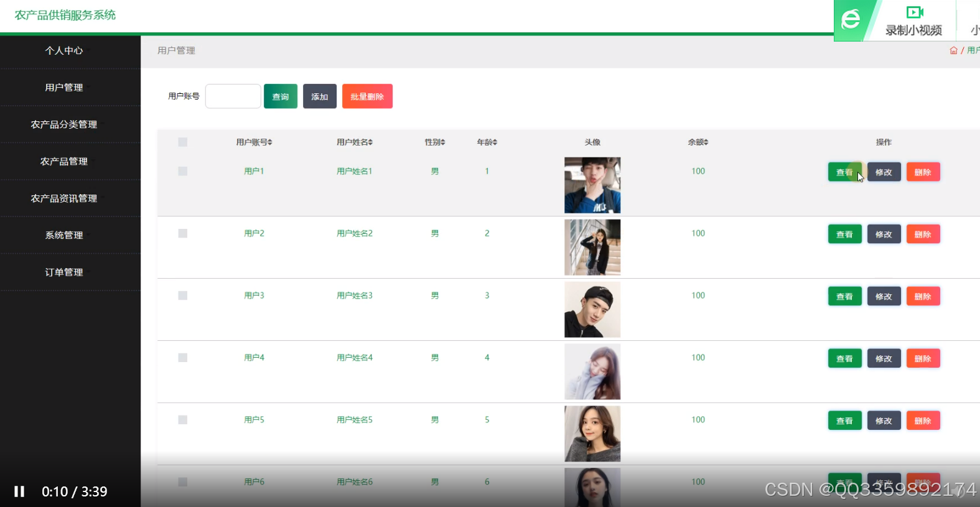Open the 订单管理 sidebar menu
Image resolution: width=980 pixels, height=507 pixels.
point(64,272)
